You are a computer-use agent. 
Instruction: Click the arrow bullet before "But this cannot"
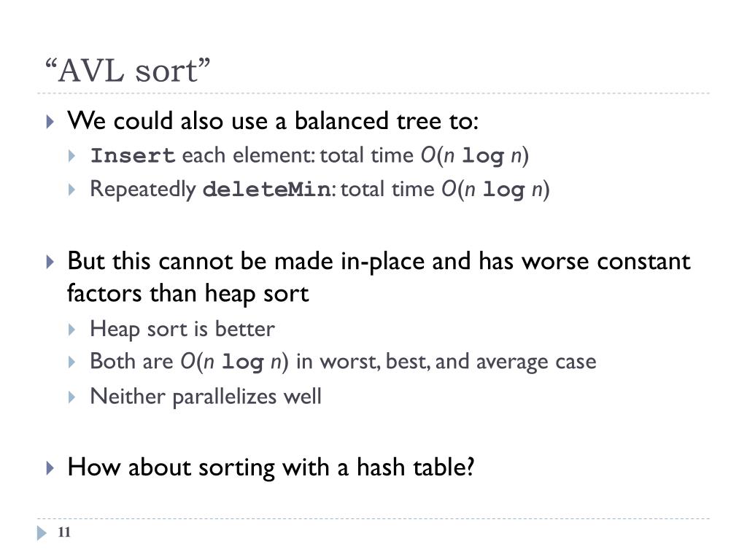coord(50,262)
